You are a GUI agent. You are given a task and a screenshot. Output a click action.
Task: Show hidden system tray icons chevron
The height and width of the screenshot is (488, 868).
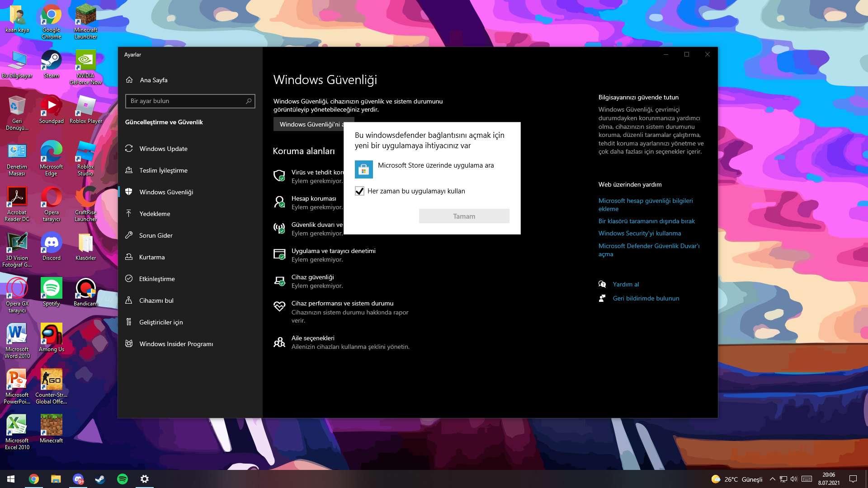click(772, 479)
